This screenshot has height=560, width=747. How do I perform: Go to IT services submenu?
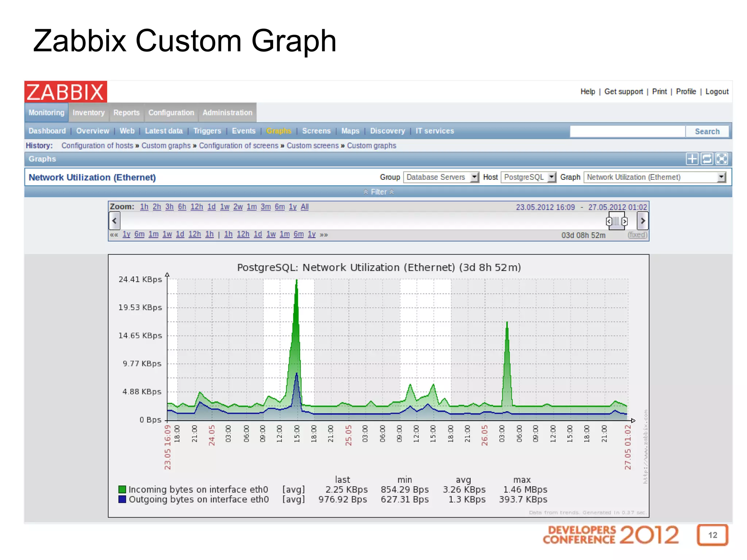click(435, 131)
